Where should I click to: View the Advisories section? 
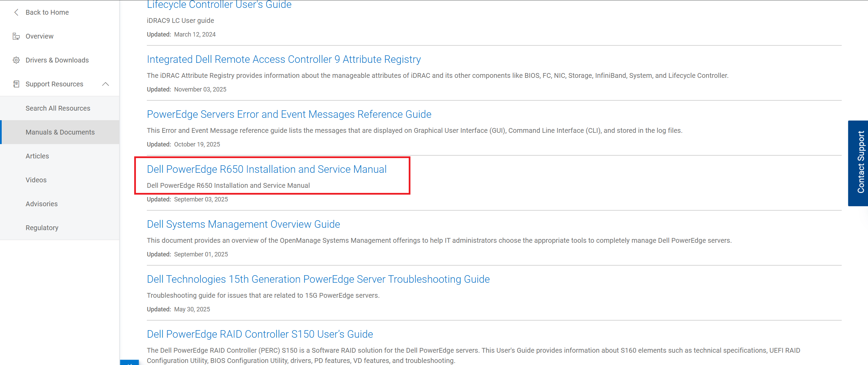coord(42,203)
